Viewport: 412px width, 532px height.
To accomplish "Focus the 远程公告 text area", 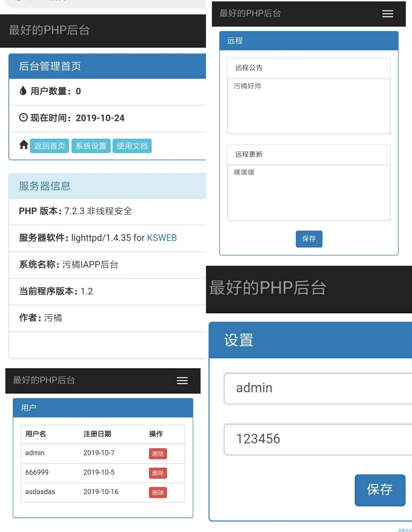I will pos(309,106).
